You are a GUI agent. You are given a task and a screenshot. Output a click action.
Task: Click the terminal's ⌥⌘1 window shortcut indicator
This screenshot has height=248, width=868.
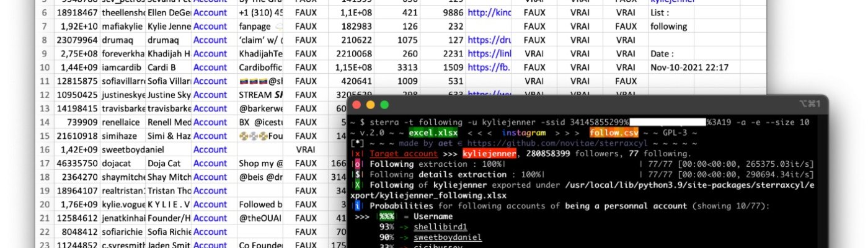810,104
